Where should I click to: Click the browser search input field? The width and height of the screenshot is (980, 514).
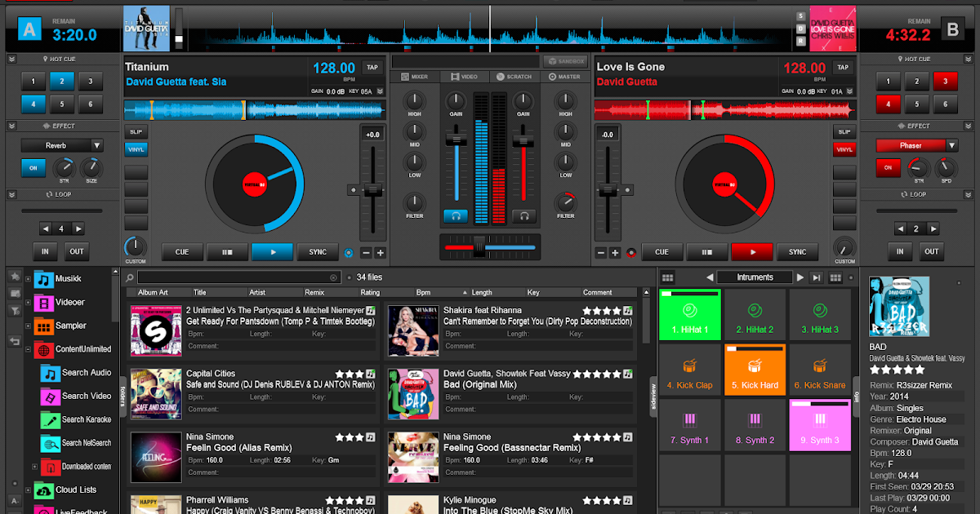[x=239, y=277]
